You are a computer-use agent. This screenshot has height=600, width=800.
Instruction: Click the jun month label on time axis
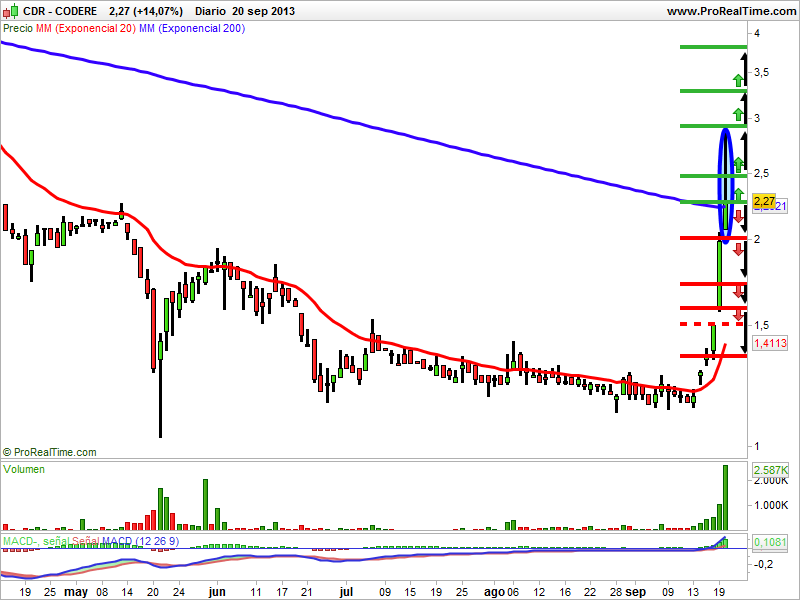(x=217, y=592)
